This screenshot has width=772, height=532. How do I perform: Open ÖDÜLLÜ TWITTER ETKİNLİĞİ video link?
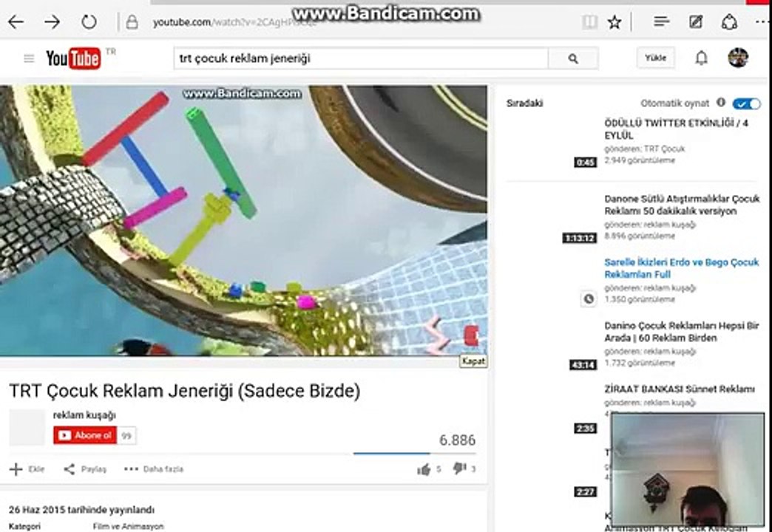676,129
